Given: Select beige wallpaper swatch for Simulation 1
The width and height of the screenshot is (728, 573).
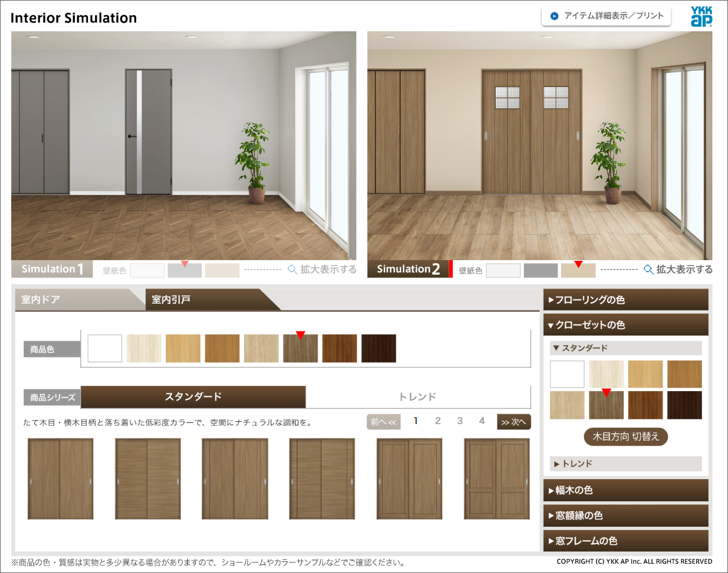Looking at the screenshot, I should 222,271.
